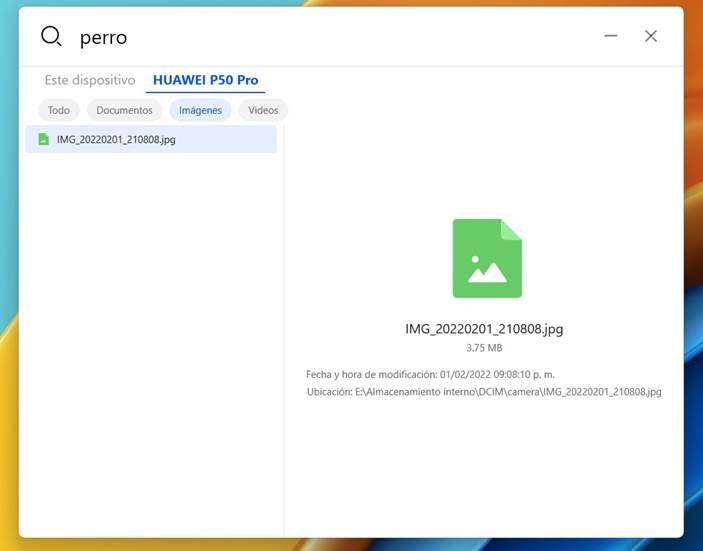Screen dimensions: 703x551
Task: Filter results by Videos
Action: point(263,110)
